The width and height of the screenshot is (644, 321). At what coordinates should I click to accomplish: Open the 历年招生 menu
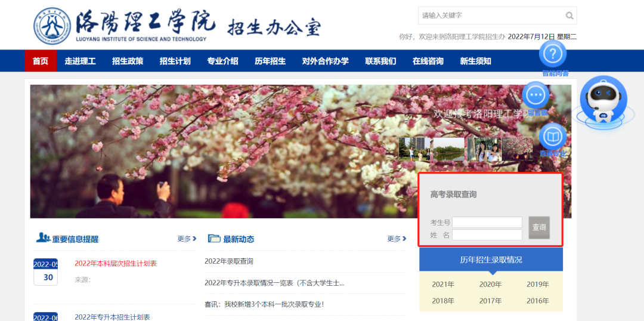(270, 61)
